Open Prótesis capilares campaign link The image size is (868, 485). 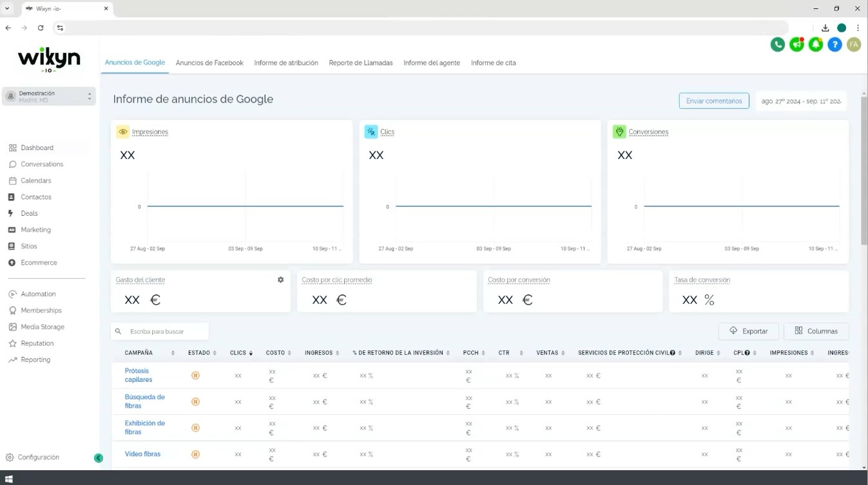pos(139,375)
